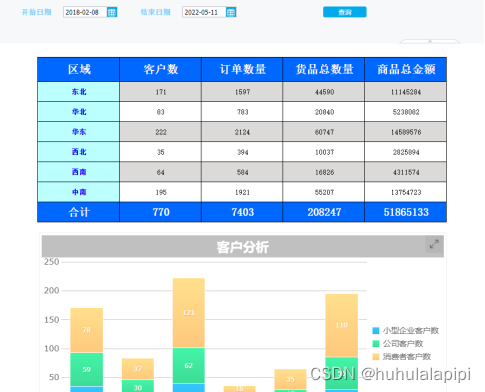
Task: Click the order count cell 1597
Action: click(x=242, y=92)
